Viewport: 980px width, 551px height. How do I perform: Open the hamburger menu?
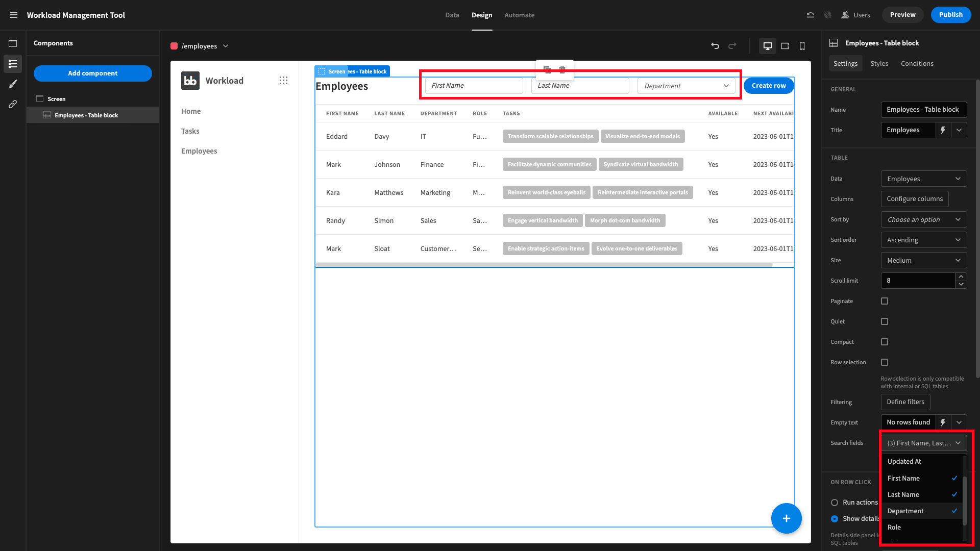pyautogui.click(x=14, y=15)
